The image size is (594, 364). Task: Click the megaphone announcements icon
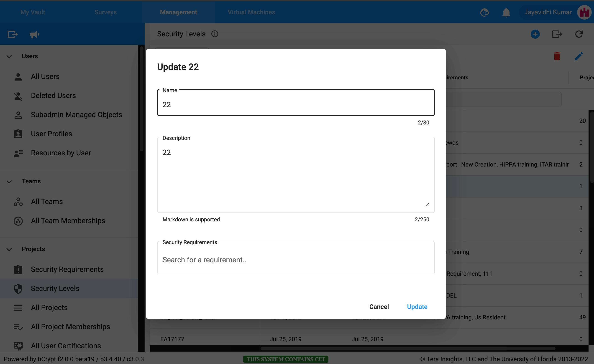click(34, 34)
